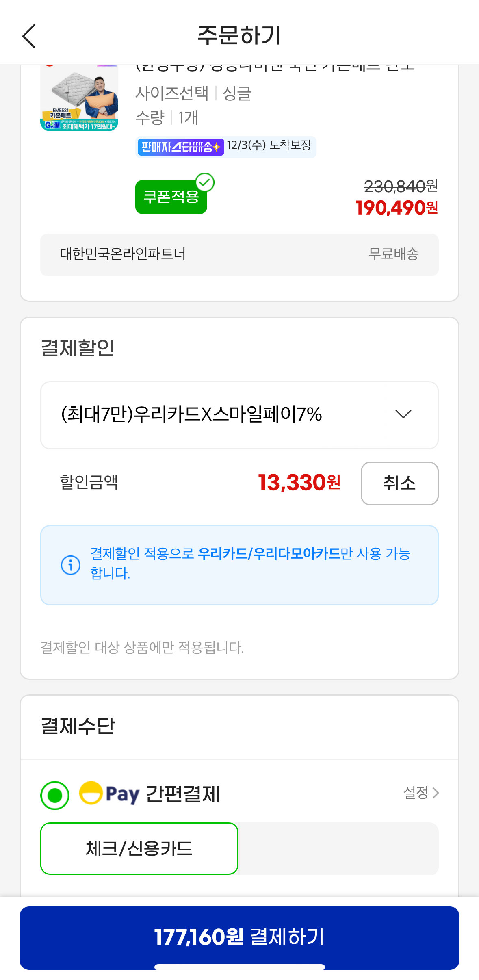Tap the 쿠폰적용 coupon button
This screenshot has width=479, height=980.
click(171, 197)
